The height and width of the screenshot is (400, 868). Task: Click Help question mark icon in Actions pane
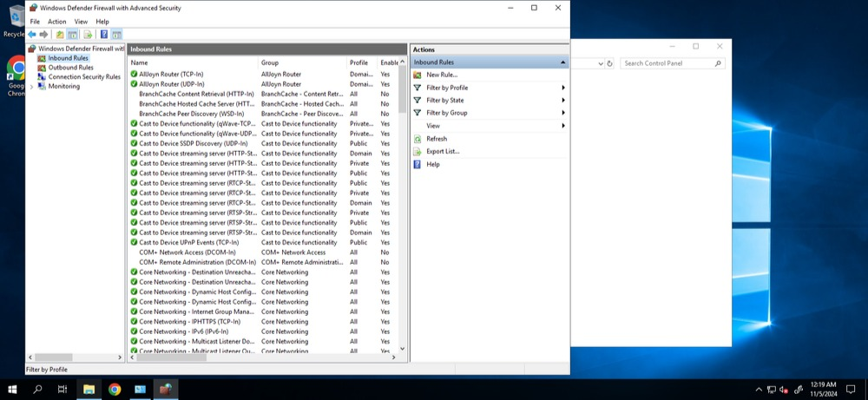tap(418, 164)
